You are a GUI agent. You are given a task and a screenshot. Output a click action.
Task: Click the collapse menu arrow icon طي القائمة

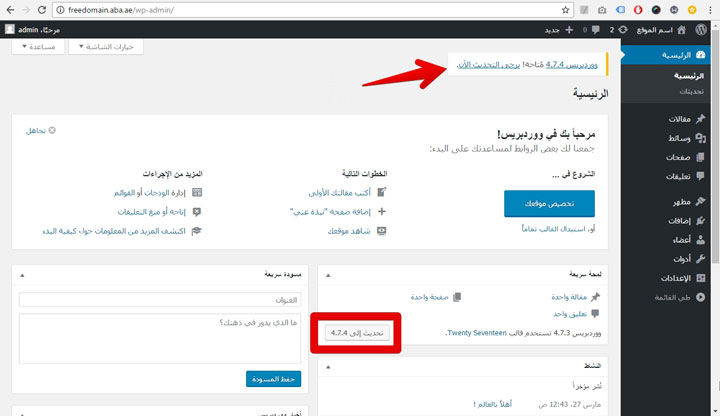coord(700,297)
